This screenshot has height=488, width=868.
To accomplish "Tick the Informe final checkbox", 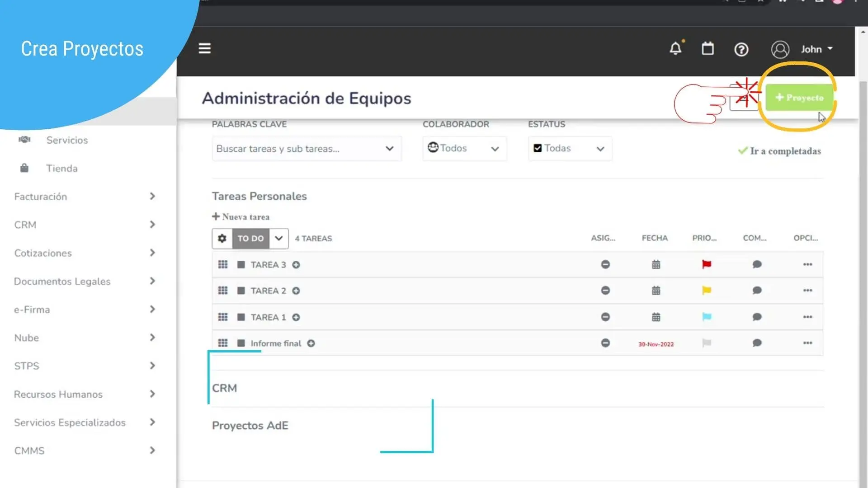I will (x=241, y=343).
